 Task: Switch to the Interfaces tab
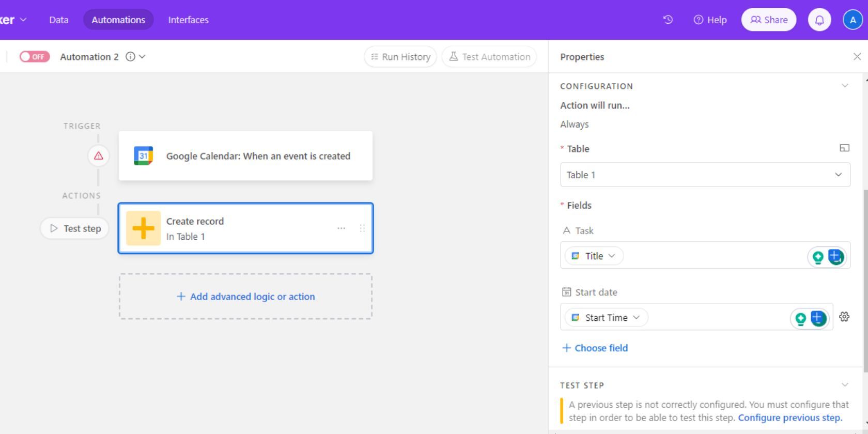click(x=188, y=20)
